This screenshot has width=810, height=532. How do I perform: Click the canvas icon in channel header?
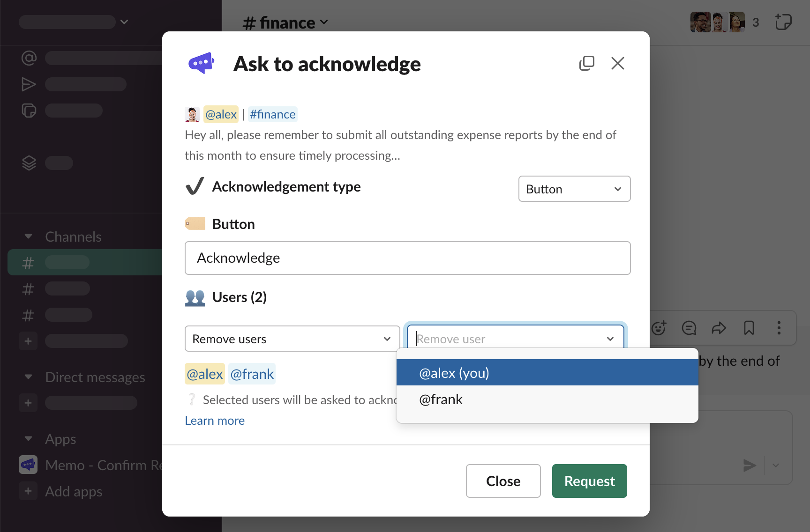click(783, 22)
